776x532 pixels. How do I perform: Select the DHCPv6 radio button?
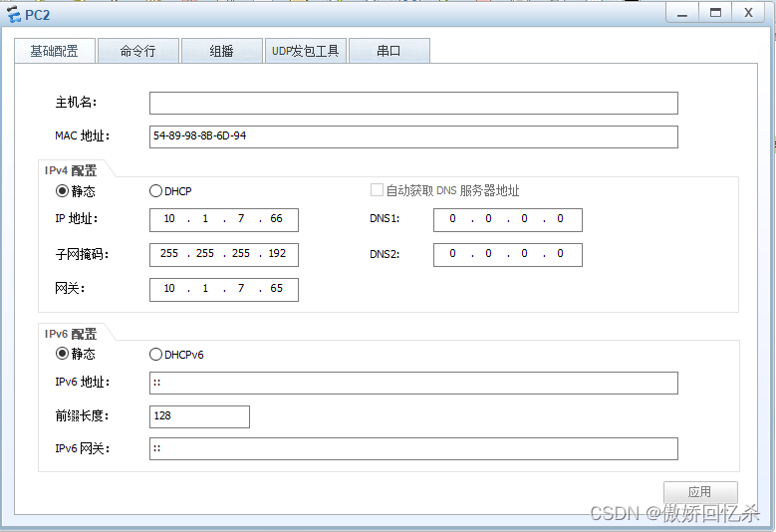tap(155, 355)
